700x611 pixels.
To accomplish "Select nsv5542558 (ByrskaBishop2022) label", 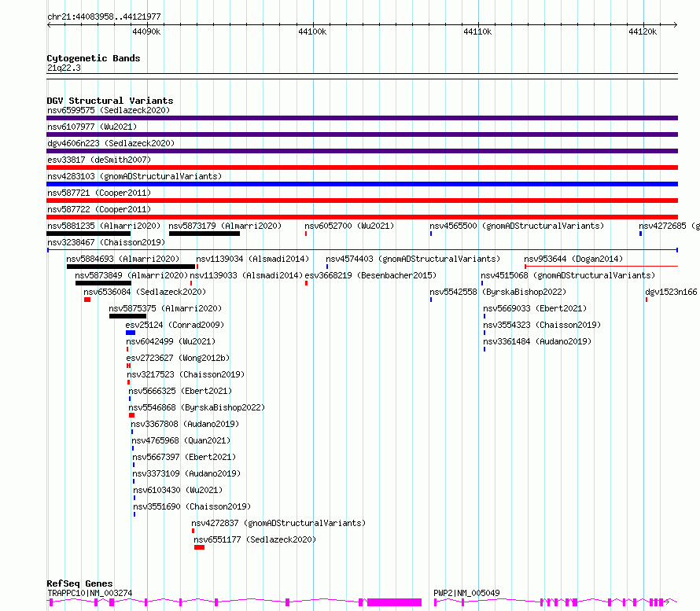I will 498,292.
